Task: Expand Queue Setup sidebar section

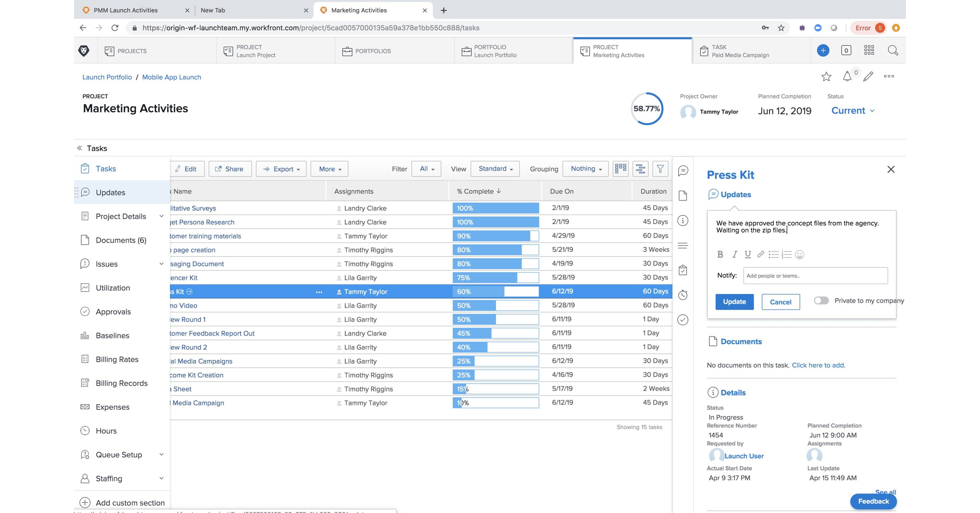Action: point(161,455)
